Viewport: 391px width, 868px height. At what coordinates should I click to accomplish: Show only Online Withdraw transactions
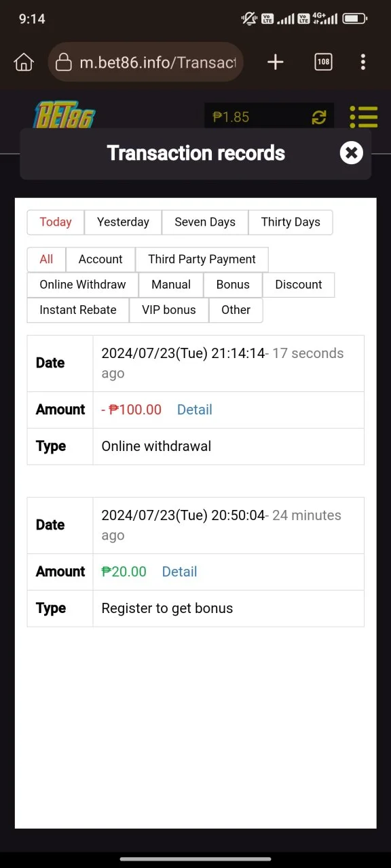coord(83,285)
